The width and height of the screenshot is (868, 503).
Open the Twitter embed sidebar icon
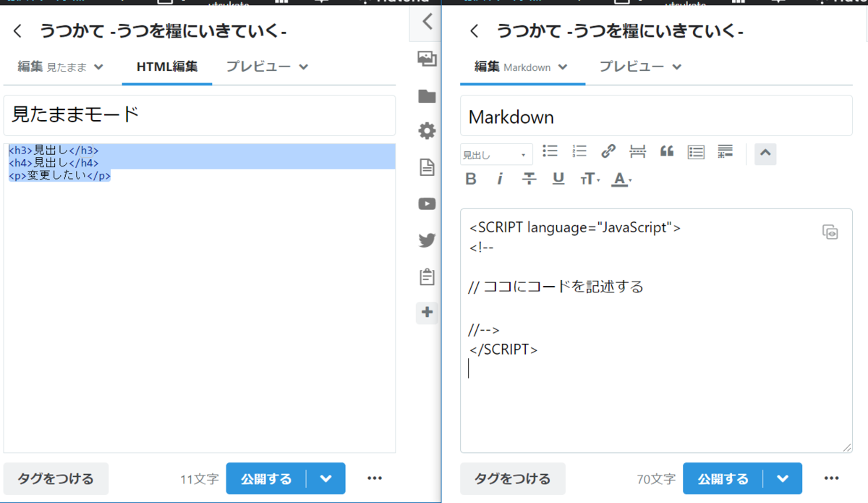[427, 240]
